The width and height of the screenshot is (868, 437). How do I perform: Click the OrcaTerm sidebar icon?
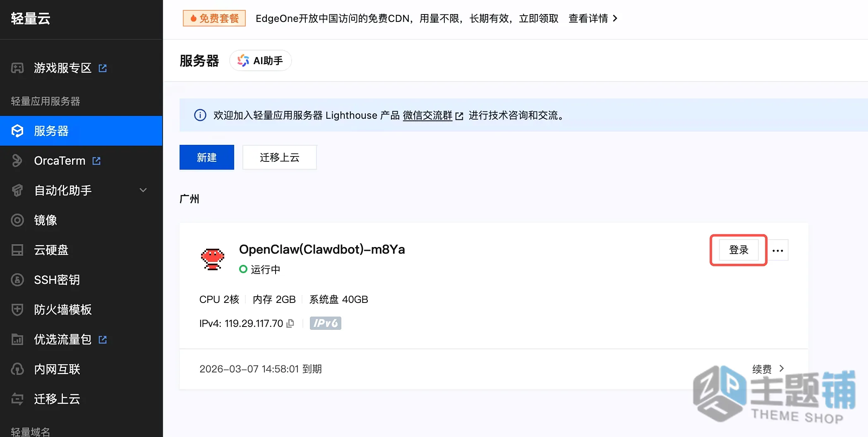coord(17,161)
